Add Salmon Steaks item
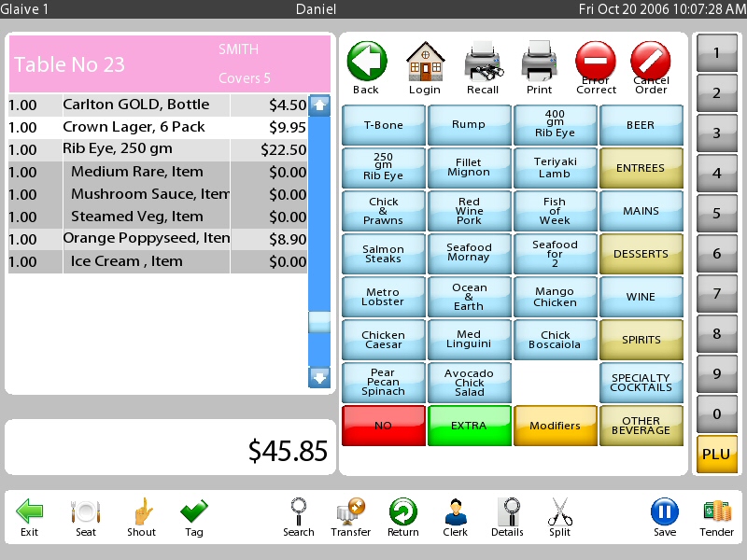747x560 pixels. pos(384,254)
